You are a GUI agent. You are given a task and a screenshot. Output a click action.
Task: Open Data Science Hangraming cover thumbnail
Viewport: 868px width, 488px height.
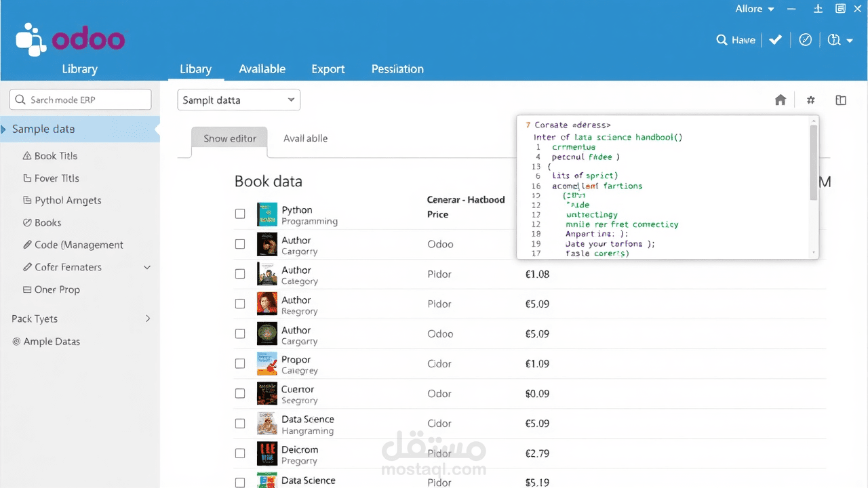[267, 424]
